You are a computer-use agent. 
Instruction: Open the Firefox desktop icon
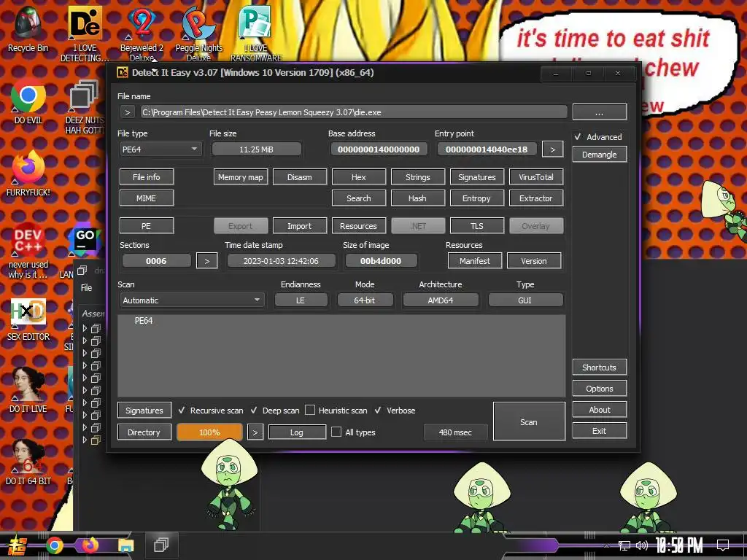28,174
